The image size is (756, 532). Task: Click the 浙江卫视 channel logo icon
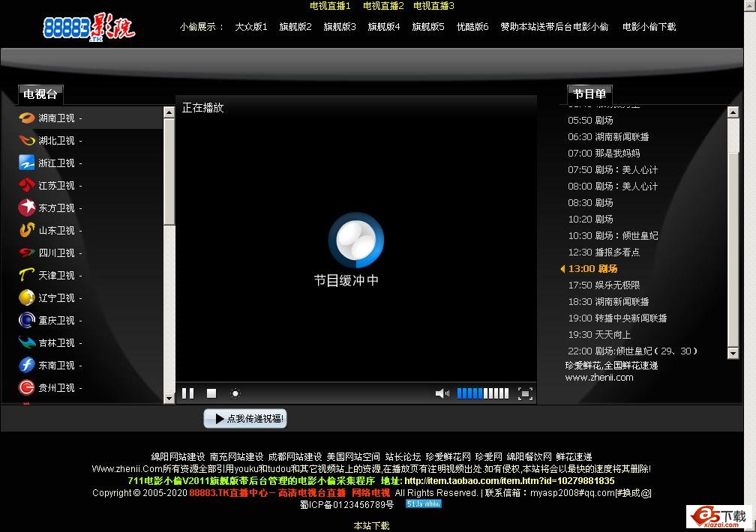point(26,163)
